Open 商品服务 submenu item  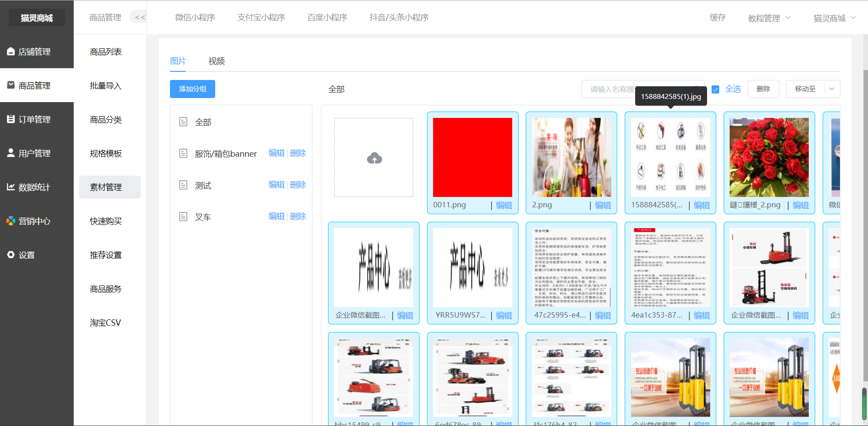[106, 289]
